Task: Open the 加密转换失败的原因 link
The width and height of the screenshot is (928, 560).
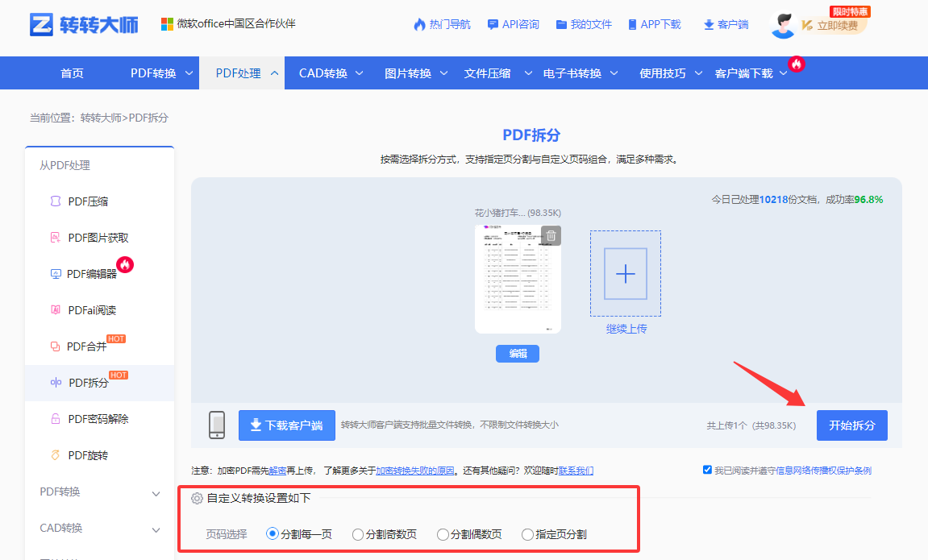Action: (x=415, y=471)
